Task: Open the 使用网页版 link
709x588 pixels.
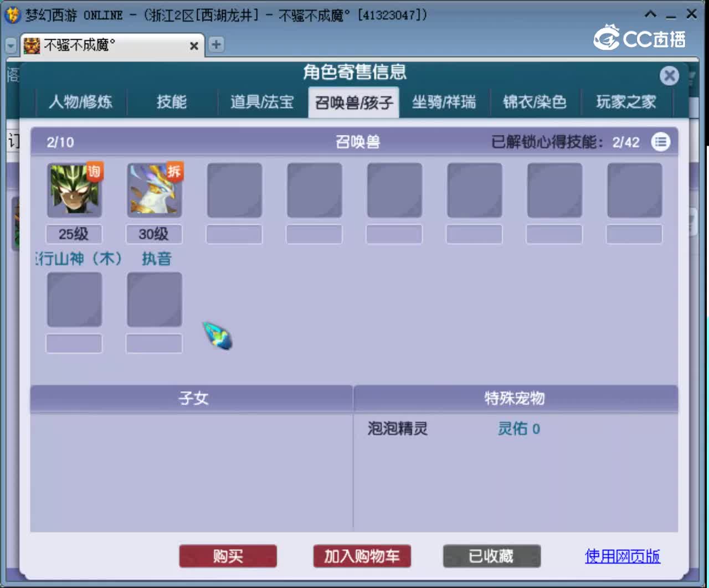Action: [x=623, y=556]
